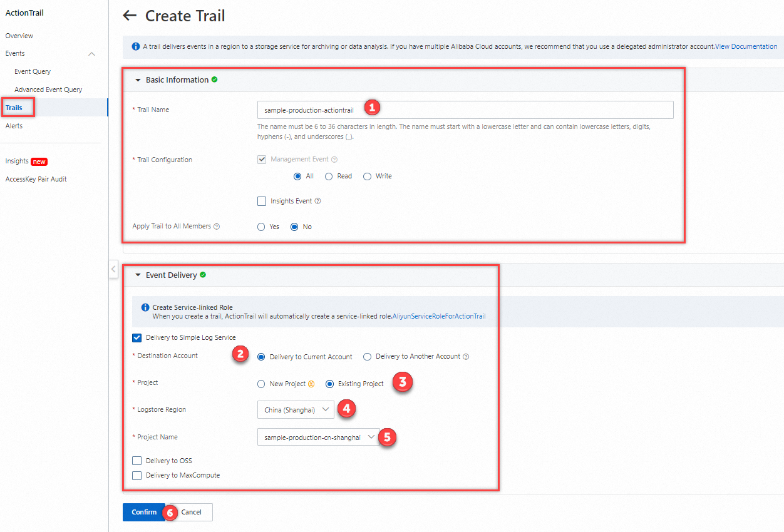Collapse the Events sidebar group
784x532 pixels.
point(92,54)
